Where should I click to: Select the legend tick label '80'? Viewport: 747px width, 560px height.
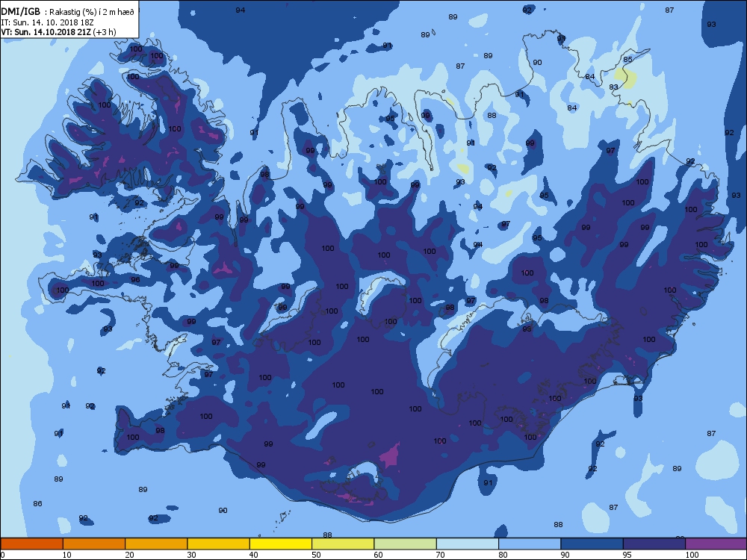[x=503, y=555]
